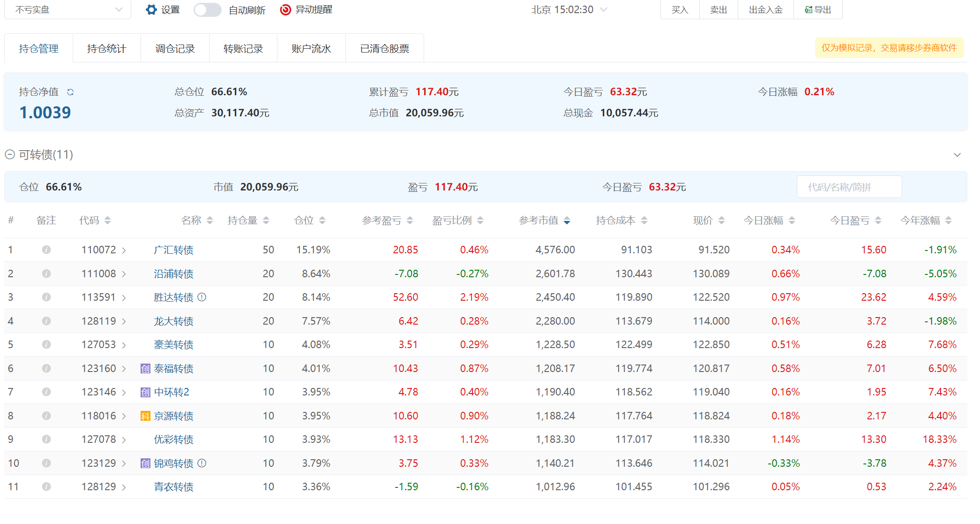
Task: Collapse the 可转债(11) group circle
Action: 10,154
